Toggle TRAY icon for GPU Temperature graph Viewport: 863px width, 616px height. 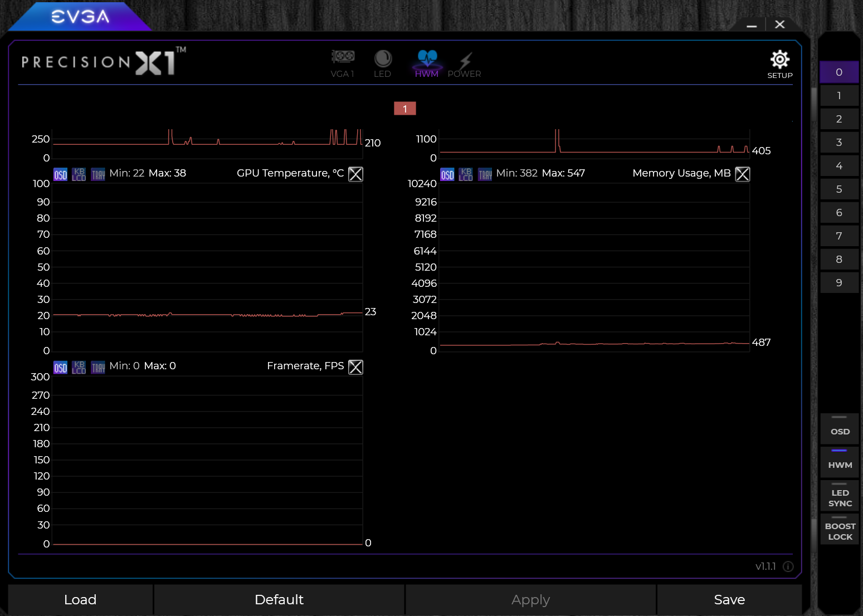click(x=98, y=175)
